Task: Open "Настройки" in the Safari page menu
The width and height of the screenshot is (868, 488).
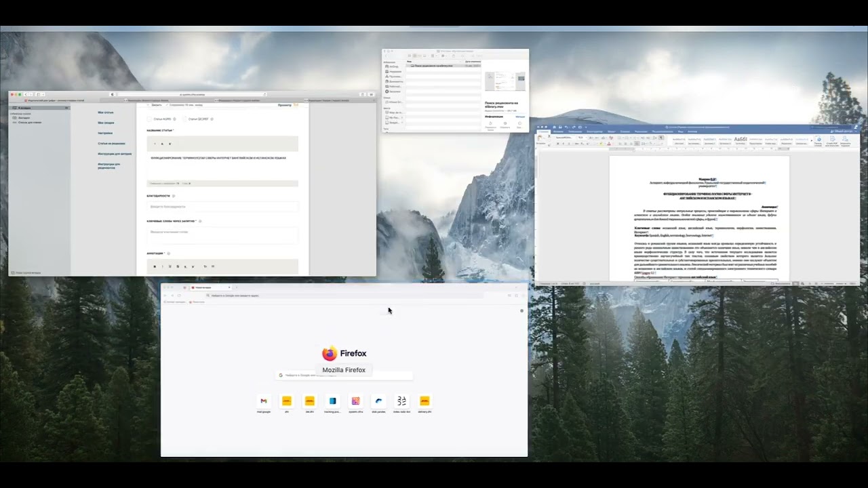Action: (x=105, y=133)
